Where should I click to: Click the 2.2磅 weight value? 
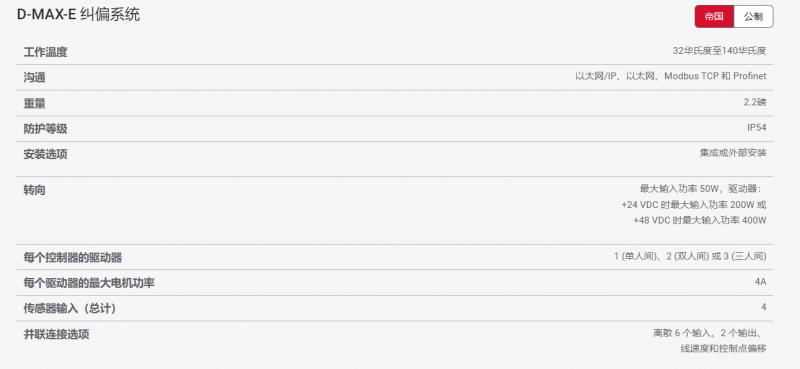click(x=755, y=102)
